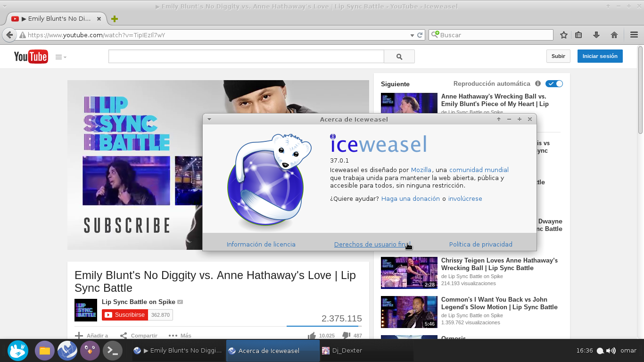The width and height of the screenshot is (644, 362).
Task: Click the page vertical scrollbar thumb
Action: 640,90
